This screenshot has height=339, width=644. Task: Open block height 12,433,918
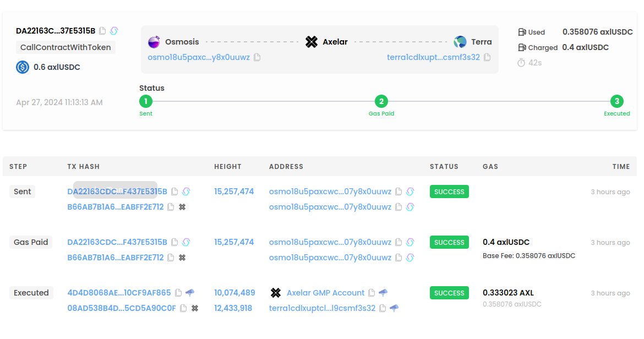coord(233,308)
